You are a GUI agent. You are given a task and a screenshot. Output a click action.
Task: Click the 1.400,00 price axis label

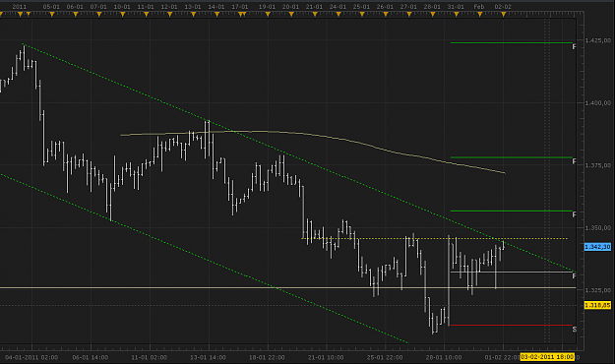tap(597, 102)
